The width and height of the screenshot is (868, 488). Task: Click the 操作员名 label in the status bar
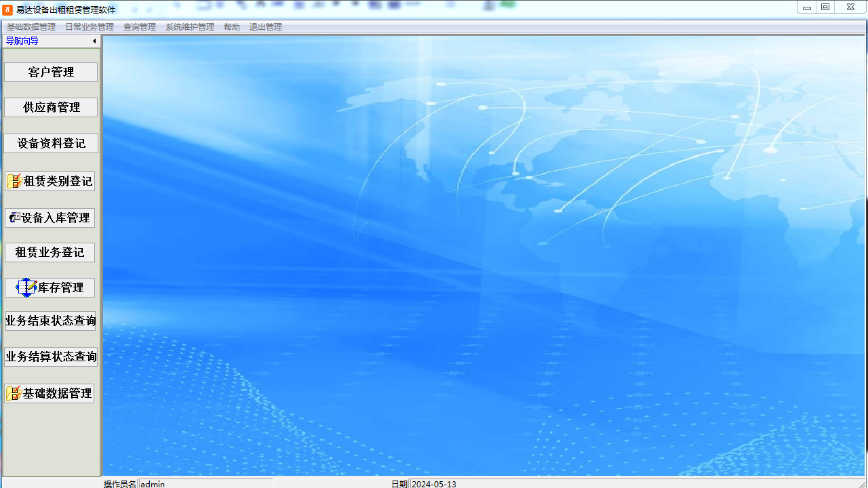[x=120, y=484]
